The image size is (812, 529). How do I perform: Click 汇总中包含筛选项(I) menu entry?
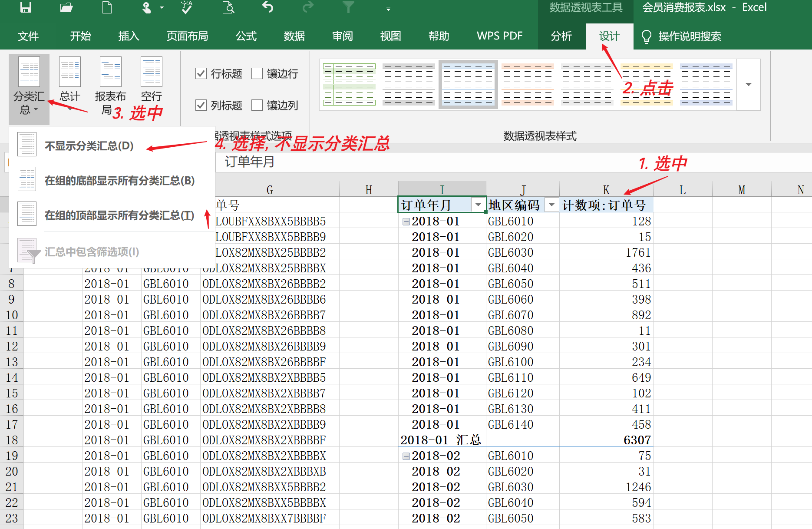[x=112, y=251]
